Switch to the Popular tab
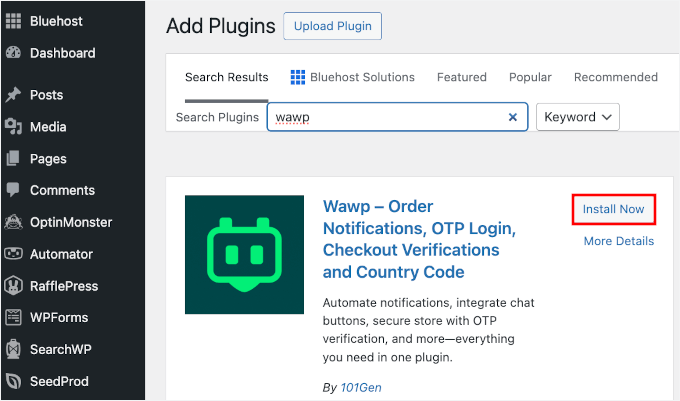Viewport: 680px width, 401px height. point(530,77)
